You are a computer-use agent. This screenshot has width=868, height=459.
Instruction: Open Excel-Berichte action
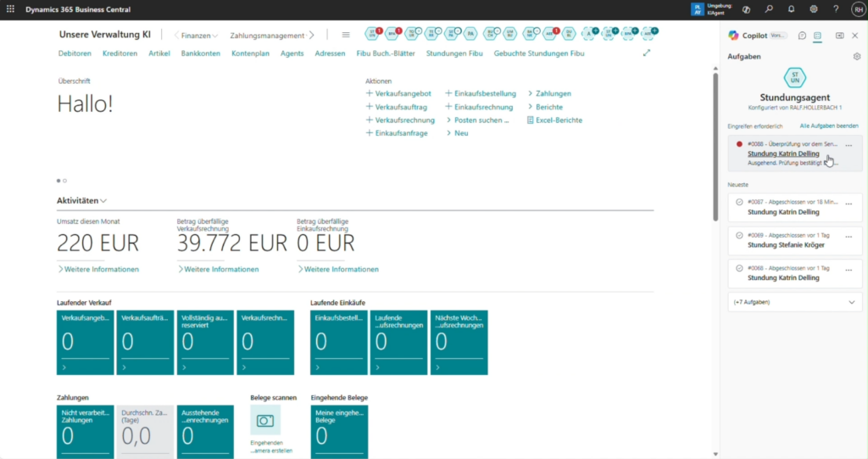coord(554,120)
